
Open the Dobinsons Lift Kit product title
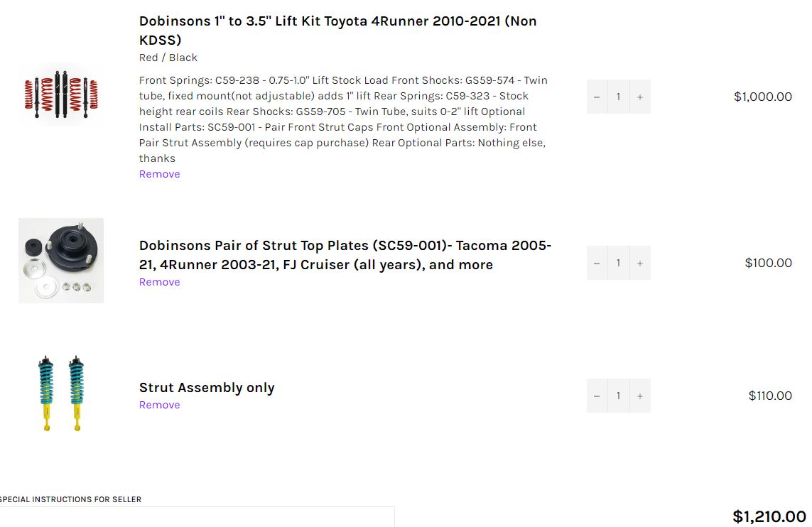pos(337,31)
